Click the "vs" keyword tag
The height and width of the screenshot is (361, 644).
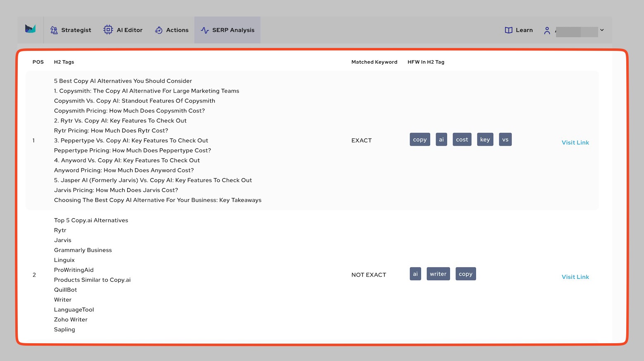point(505,140)
